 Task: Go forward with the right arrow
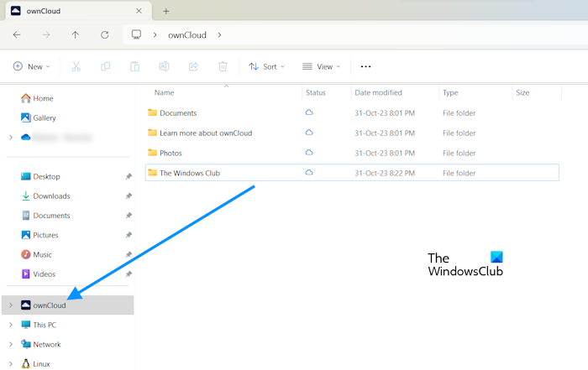point(46,35)
